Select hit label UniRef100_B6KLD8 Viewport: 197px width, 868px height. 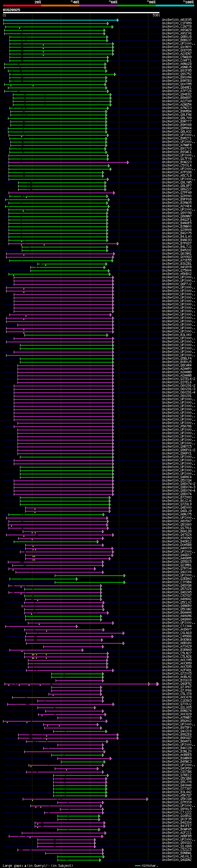click(x=177, y=531)
